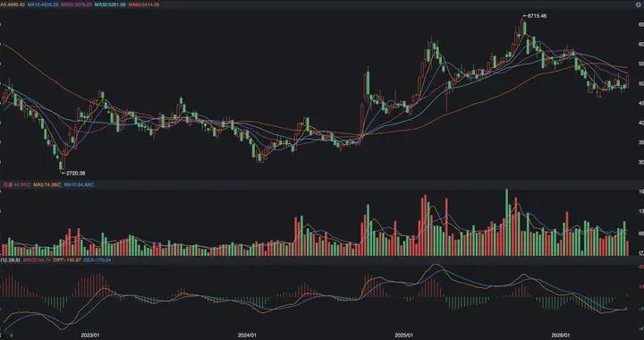Click the MA60 moving average label
Viewport: 644px width, 340px height.
point(144,4)
